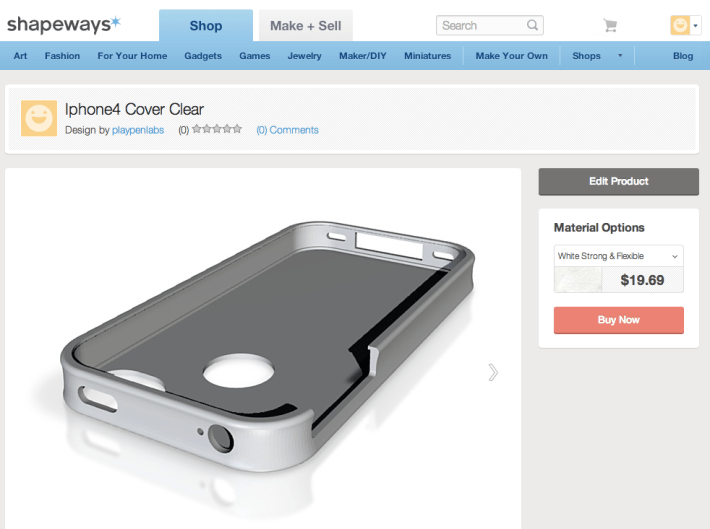710x529 pixels.
Task: Show next product image with right arrow
Action: click(493, 372)
